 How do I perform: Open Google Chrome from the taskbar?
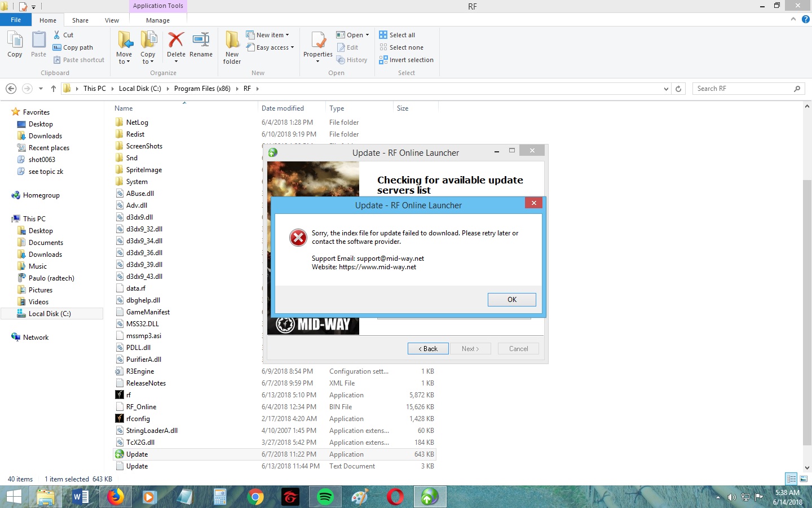click(255, 497)
